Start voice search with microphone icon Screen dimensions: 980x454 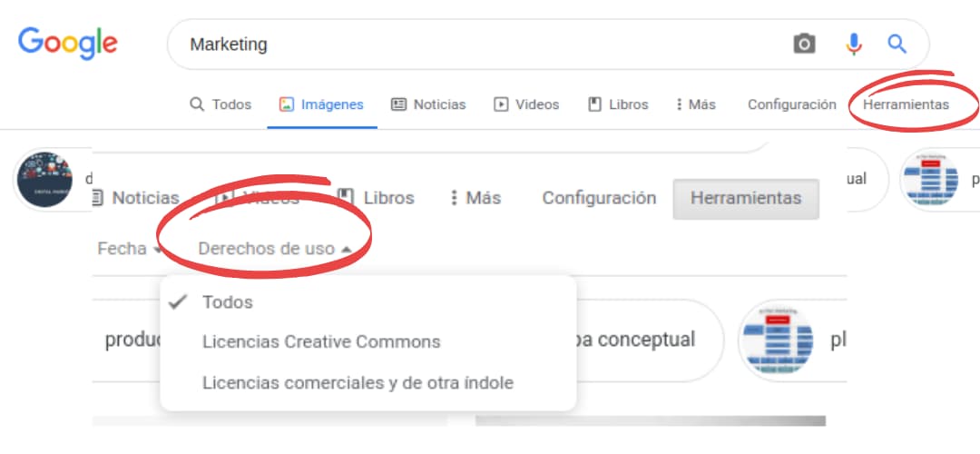854,44
